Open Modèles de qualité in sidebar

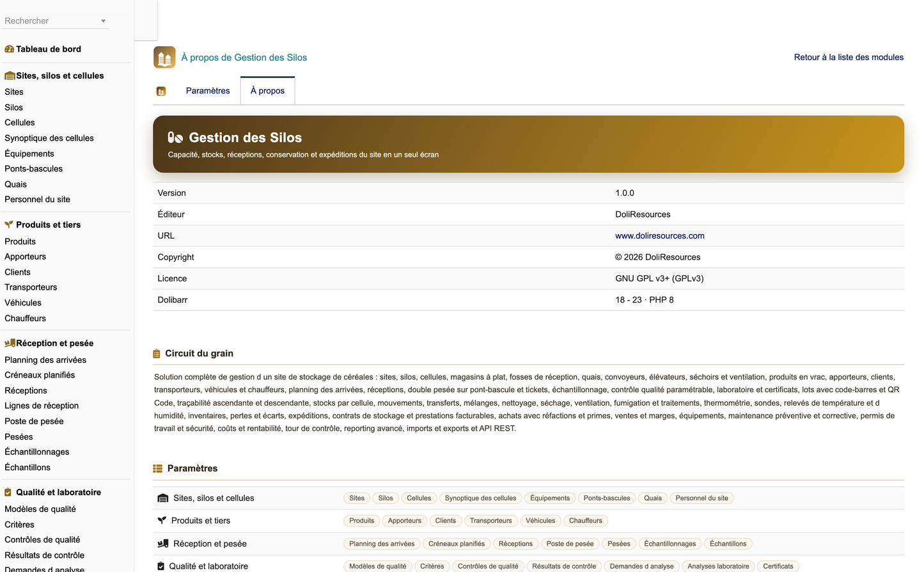pyautogui.click(x=40, y=509)
